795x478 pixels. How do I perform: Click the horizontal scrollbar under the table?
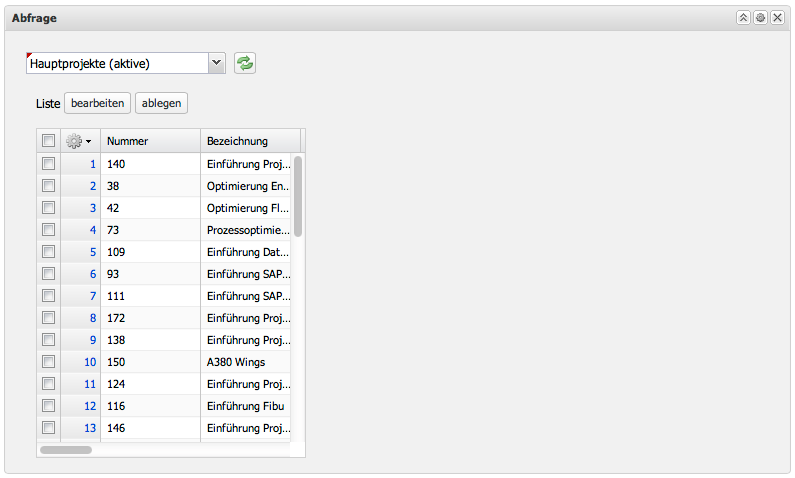pos(66,450)
